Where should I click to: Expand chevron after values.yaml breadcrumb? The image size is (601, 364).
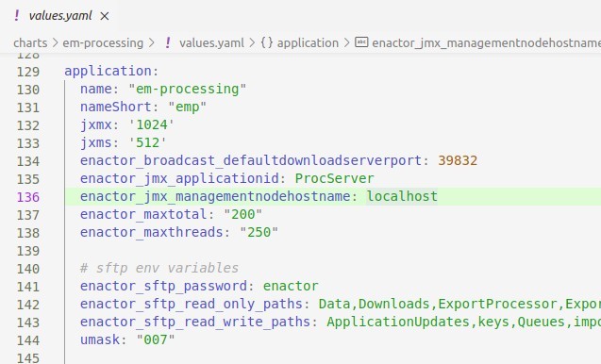(x=252, y=43)
